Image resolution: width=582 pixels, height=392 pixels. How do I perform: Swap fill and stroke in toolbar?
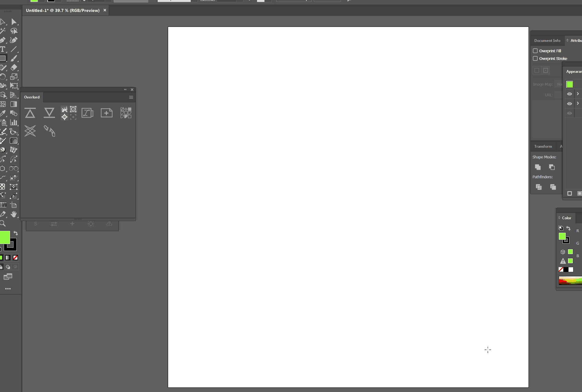[x=16, y=233]
